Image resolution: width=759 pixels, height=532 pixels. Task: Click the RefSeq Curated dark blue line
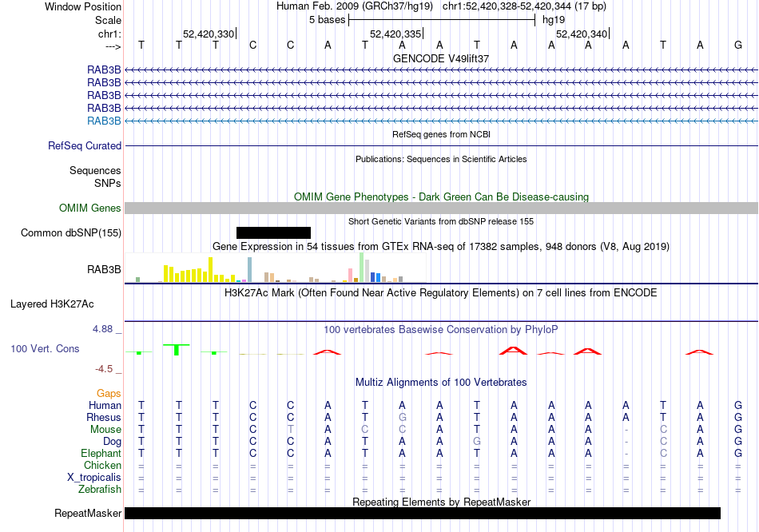441,145
